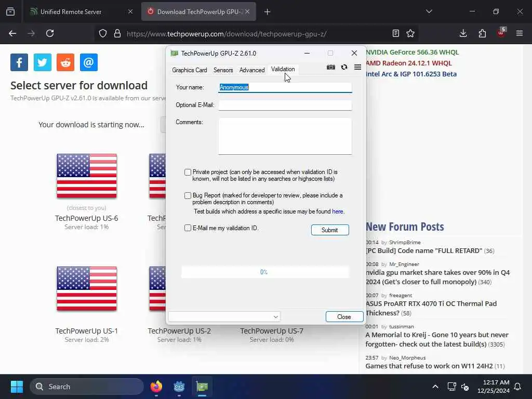Show hidden icons in system tray
532x399 pixels.
point(435,387)
